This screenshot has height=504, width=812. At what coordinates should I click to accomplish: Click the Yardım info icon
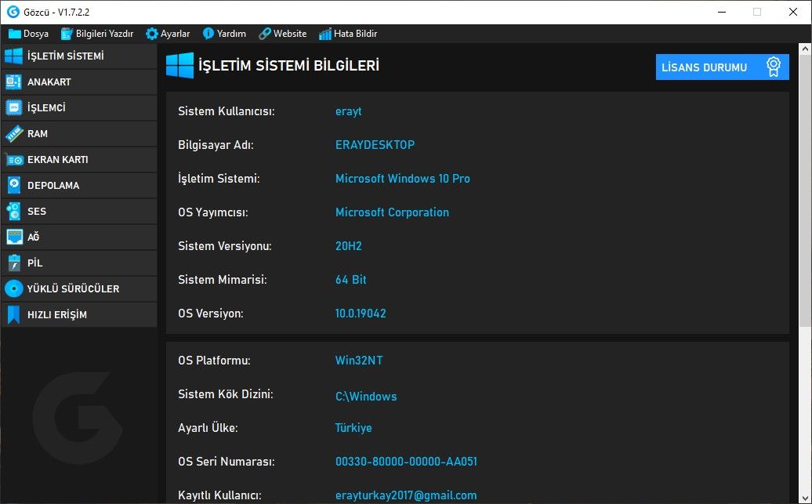coord(208,34)
